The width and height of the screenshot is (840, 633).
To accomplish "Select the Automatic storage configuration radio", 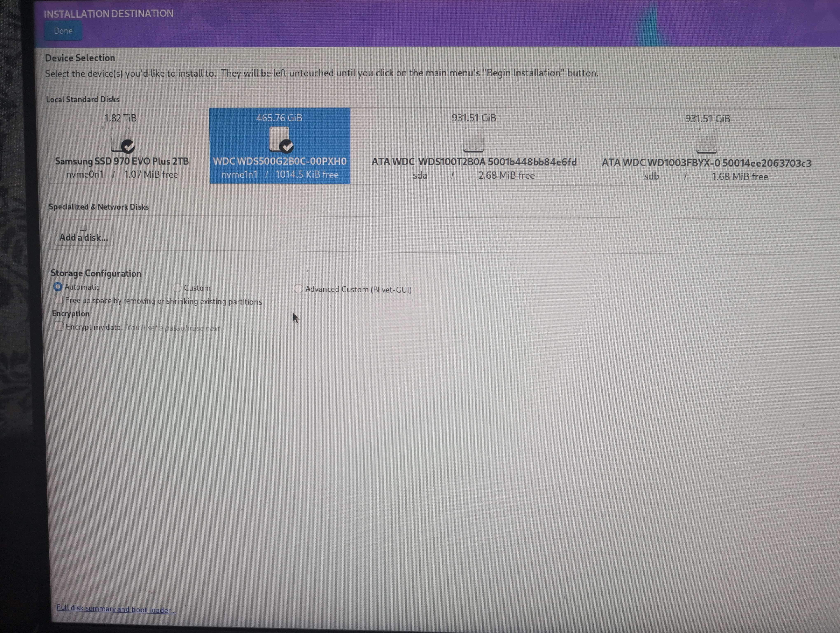I will click(x=58, y=287).
